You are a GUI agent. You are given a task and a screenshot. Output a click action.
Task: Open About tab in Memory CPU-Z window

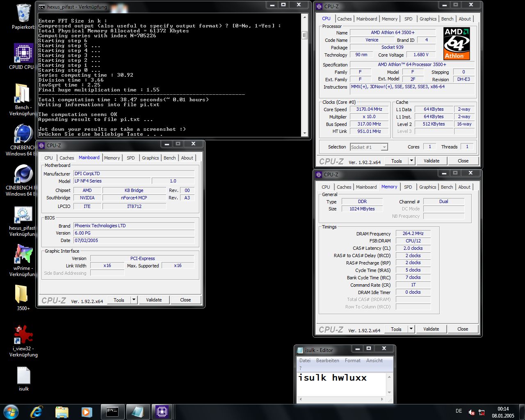(464, 187)
